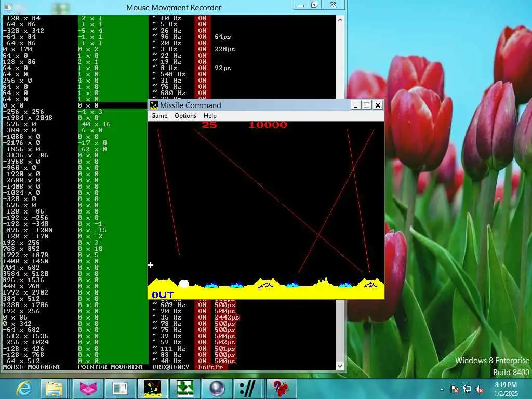Select the mouse movement value 1792 x 1878
Viewport: 532px width, 399px height.
click(x=25, y=255)
